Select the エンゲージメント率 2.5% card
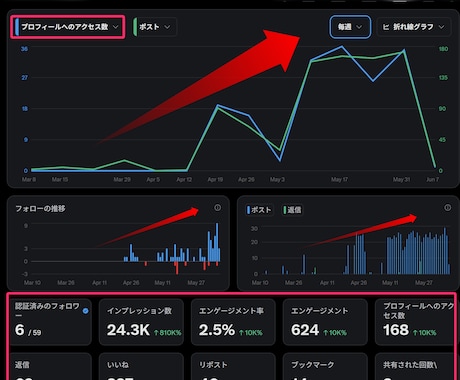The image size is (460, 380). pyautogui.click(x=233, y=322)
